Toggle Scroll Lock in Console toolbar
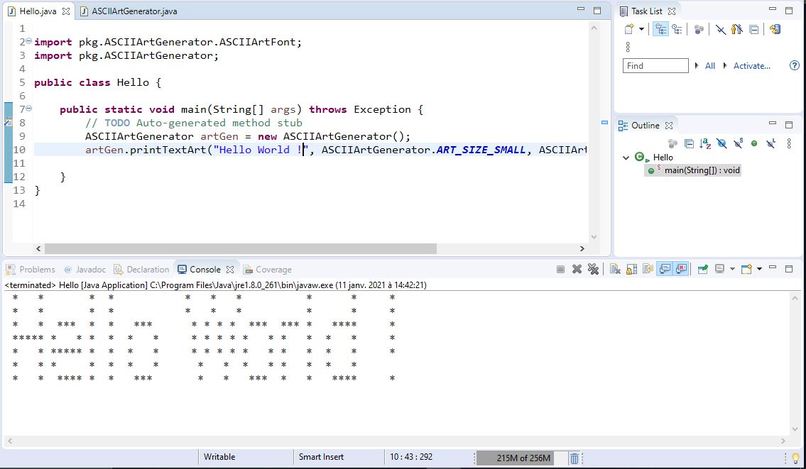Screen dimensions: 806x469 631,269
